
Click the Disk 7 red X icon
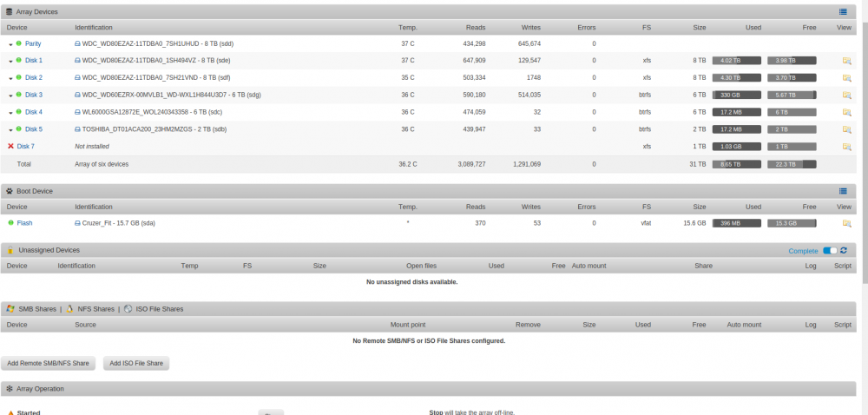(x=10, y=147)
